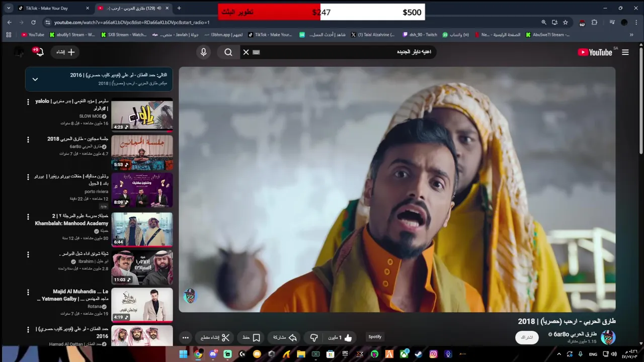Click the Share (مشاركة) button
Image resolution: width=644 pixels, height=362 pixels.
(285, 337)
